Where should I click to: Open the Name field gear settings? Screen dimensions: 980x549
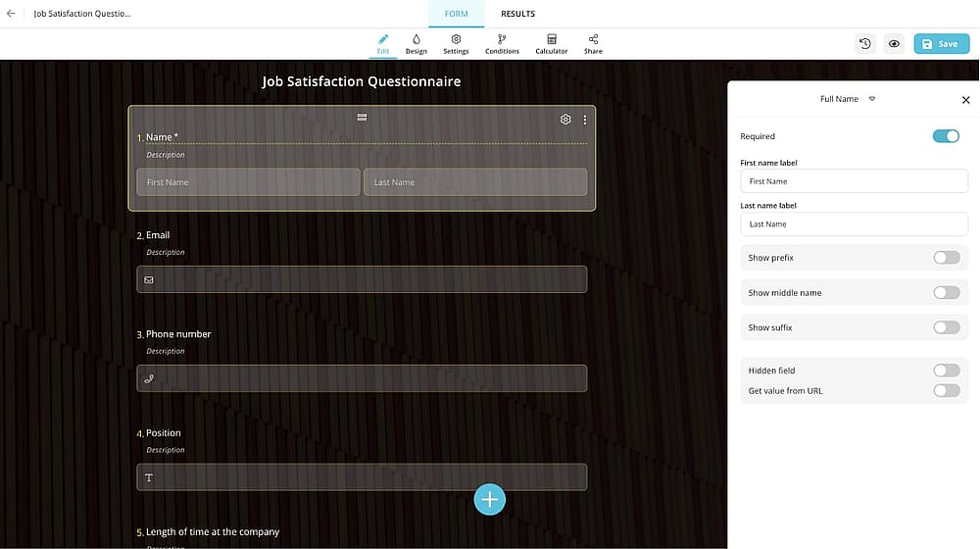point(565,120)
